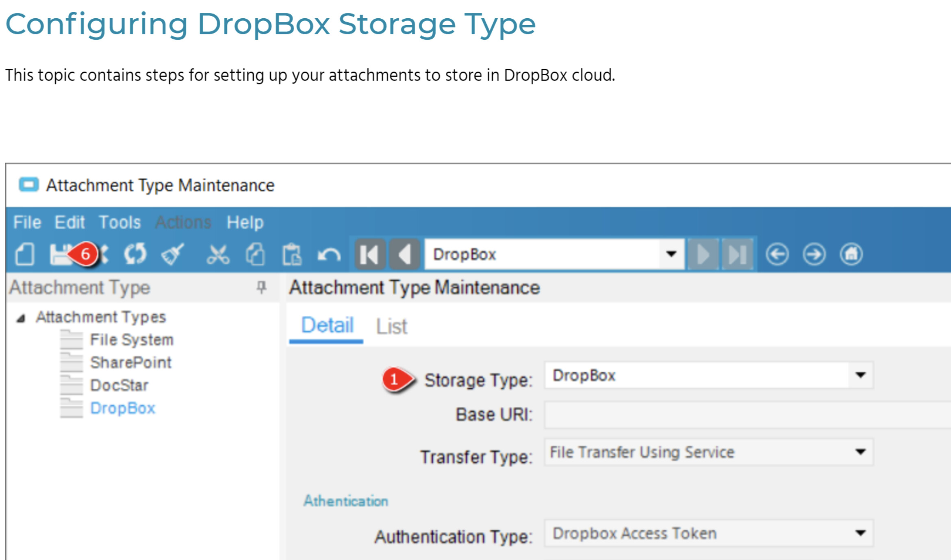Screen dimensions: 951x560
Task: Click the Cut scissors icon
Action: point(218,254)
